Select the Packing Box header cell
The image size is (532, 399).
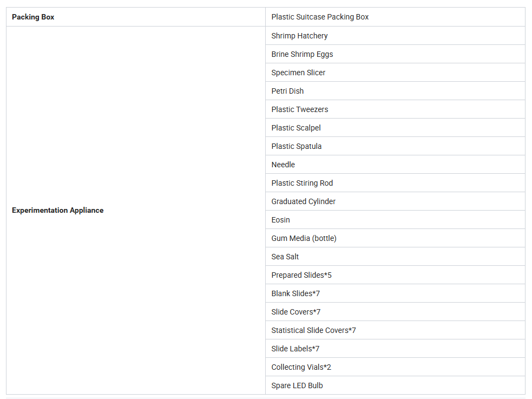coord(136,17)
